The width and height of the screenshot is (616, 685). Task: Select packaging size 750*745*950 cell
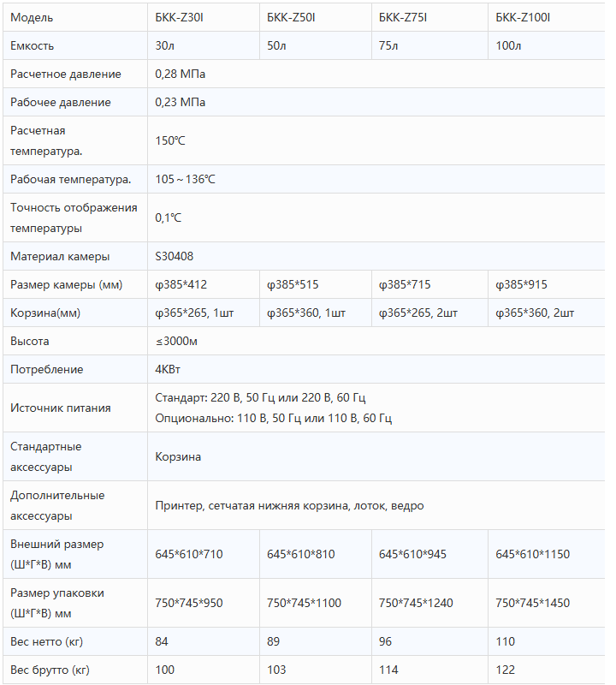[189, 603]
